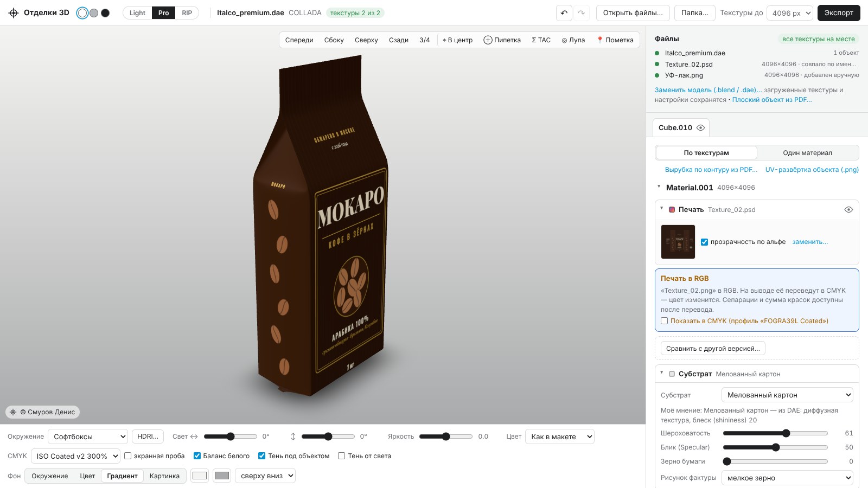Open the CMYK ISO Coated v2 dropdown

click(x=75, y=456)
